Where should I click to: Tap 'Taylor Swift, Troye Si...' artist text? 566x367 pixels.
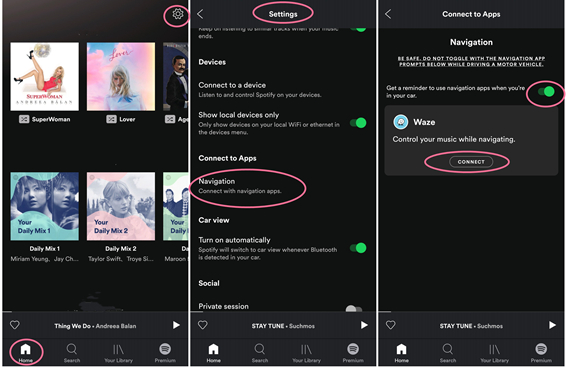click(x=121, y=259)
